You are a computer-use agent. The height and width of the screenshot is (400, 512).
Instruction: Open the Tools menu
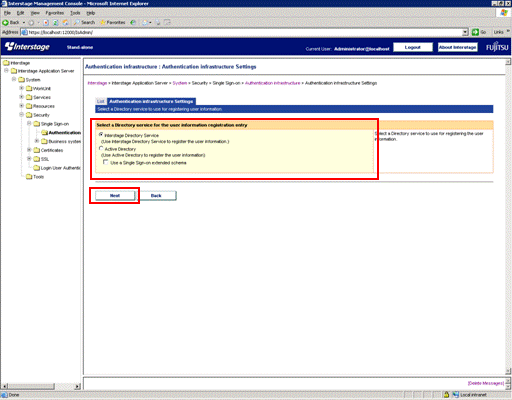tap(75, 13)
